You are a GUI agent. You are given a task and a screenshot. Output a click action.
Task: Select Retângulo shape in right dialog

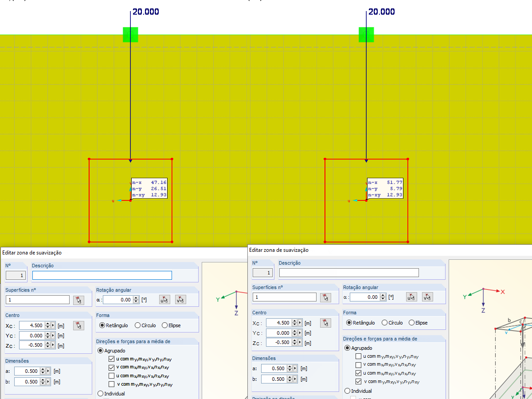361,323
